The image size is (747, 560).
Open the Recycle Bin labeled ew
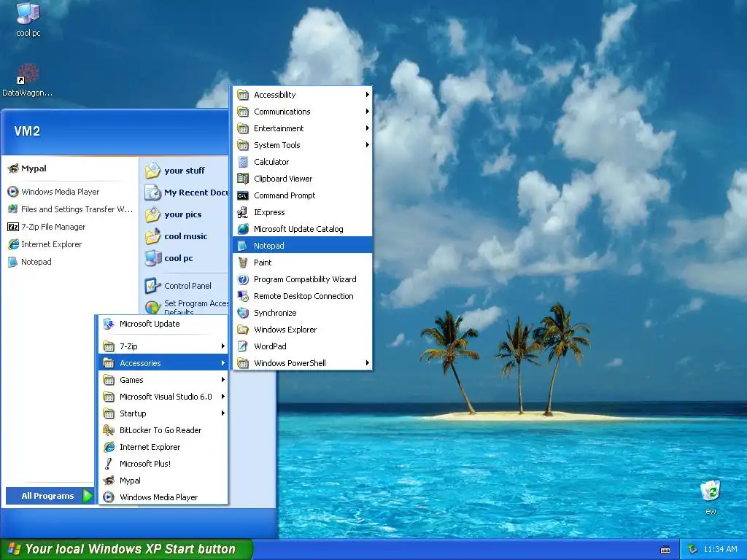(711, 497)
